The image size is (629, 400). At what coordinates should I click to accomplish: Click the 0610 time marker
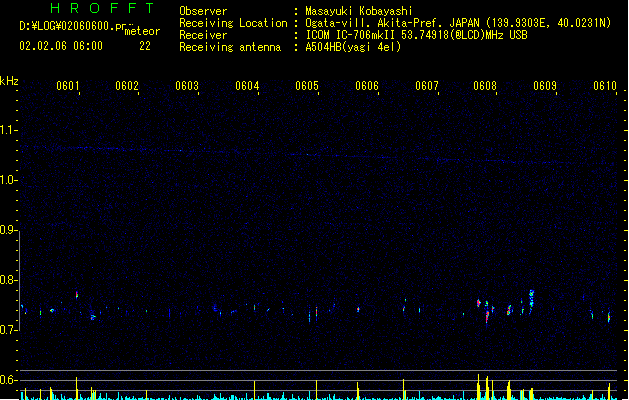coord(605,86)
